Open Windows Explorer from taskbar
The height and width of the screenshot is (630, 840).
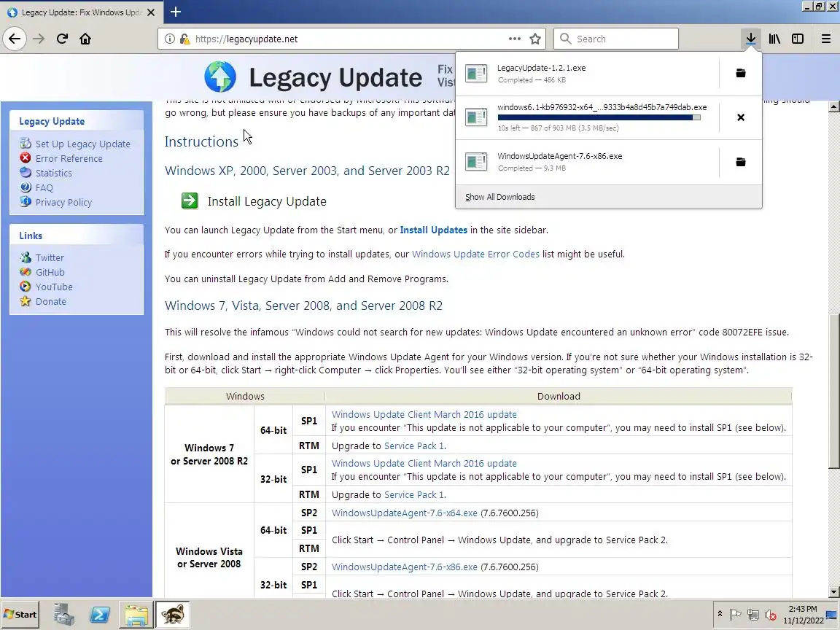pos(136,615)
